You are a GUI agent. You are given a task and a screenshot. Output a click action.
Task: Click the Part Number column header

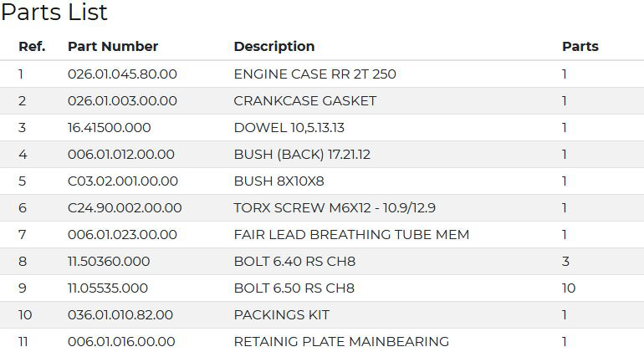(113, 46)
